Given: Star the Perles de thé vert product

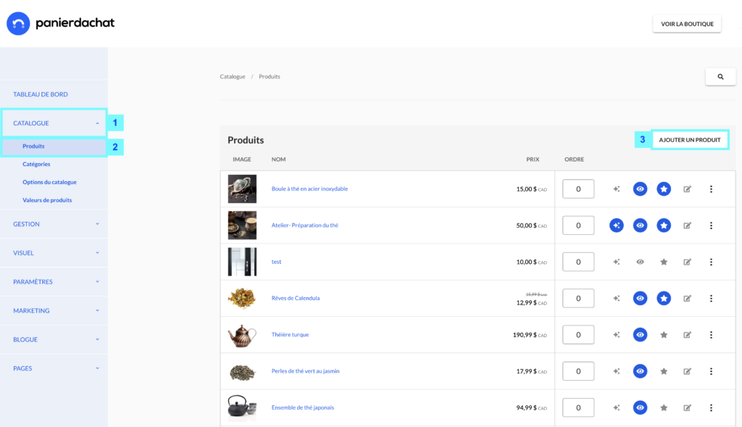Looking at the screenshot, I should point(663,371).
